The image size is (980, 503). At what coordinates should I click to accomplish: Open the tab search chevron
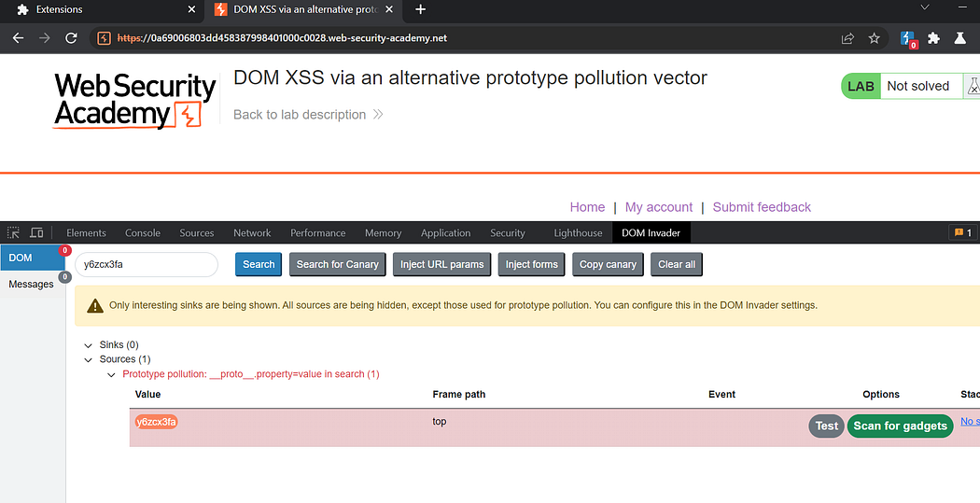925,7
